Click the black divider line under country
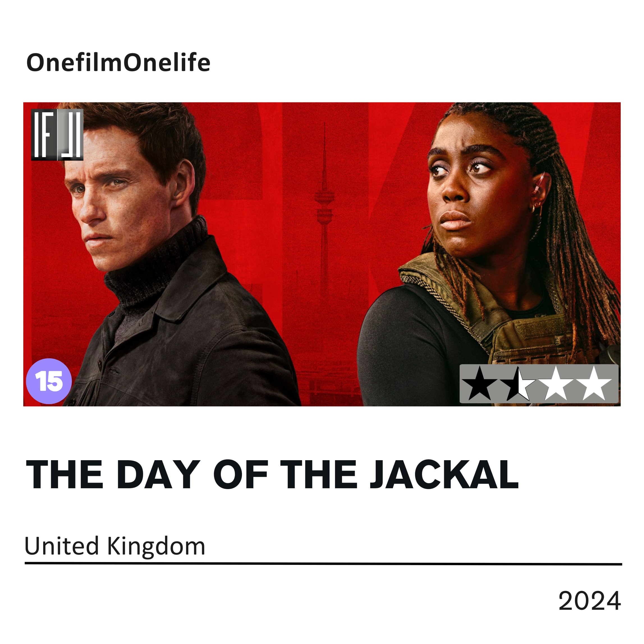 (323, 564)
